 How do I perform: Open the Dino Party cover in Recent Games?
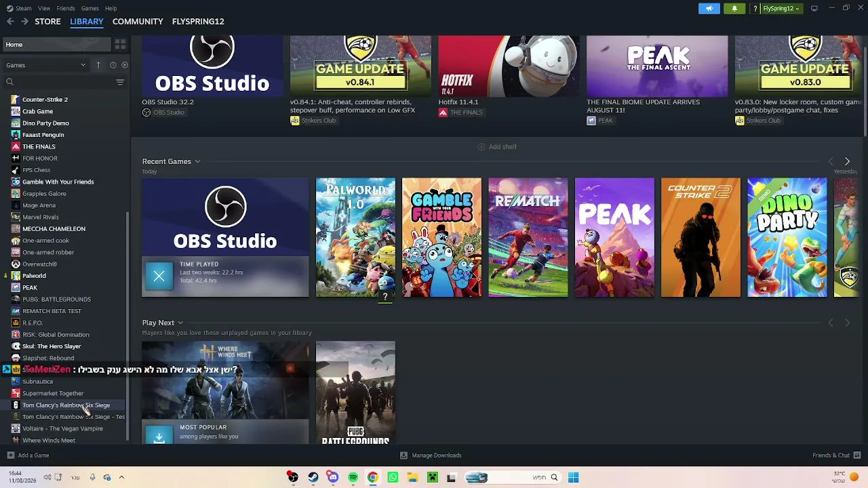[x=787, y=237]
